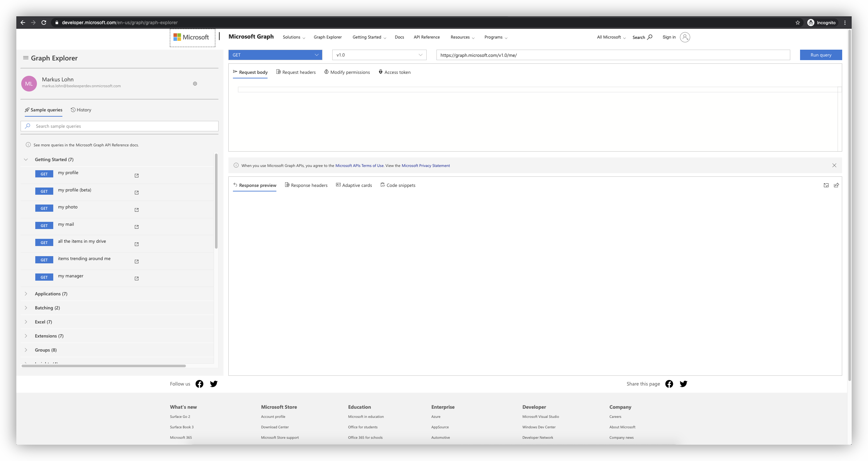Click the Run query button
This screenshot has width=868, height=461.
[821, 55]
